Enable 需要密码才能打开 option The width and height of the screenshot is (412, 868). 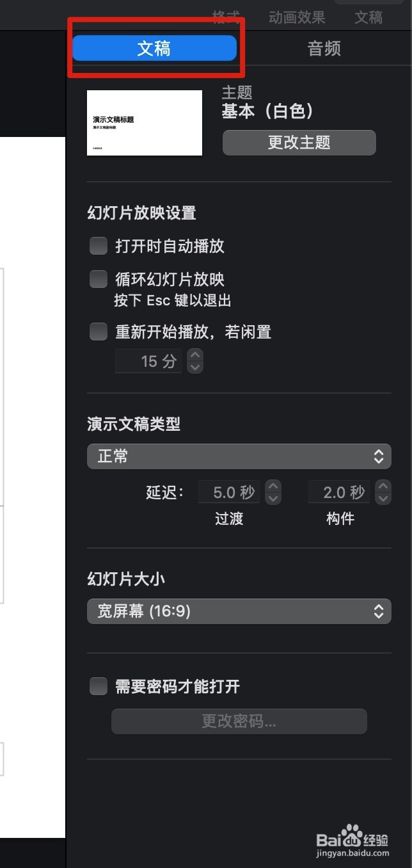pyautogui.click(x=98, y=686)
